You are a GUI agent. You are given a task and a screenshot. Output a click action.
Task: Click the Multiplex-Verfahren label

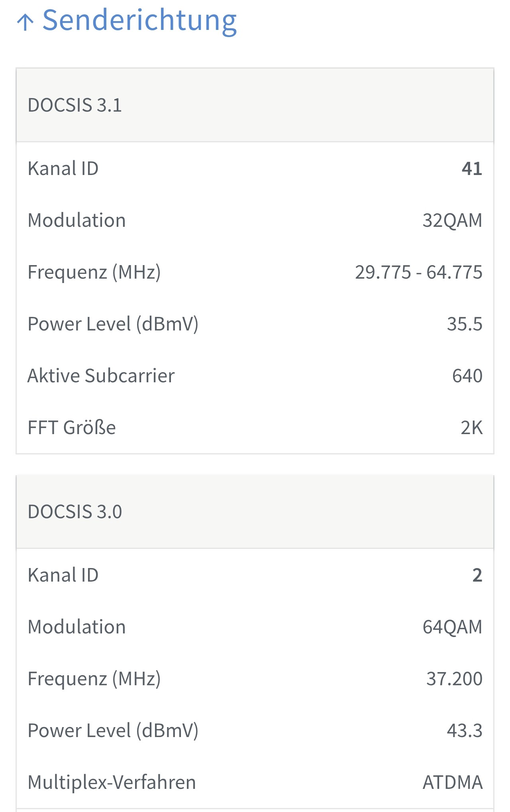point(112,783)
